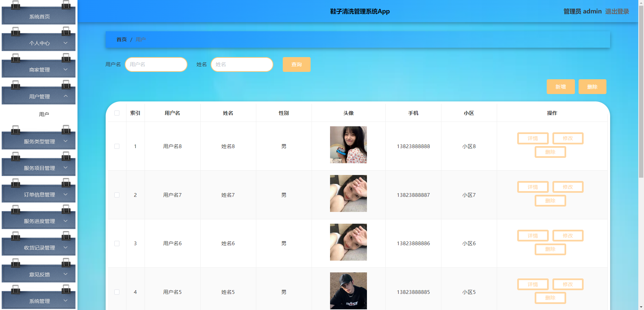Check the checkbox for 用户名6 row

point(117,243)
